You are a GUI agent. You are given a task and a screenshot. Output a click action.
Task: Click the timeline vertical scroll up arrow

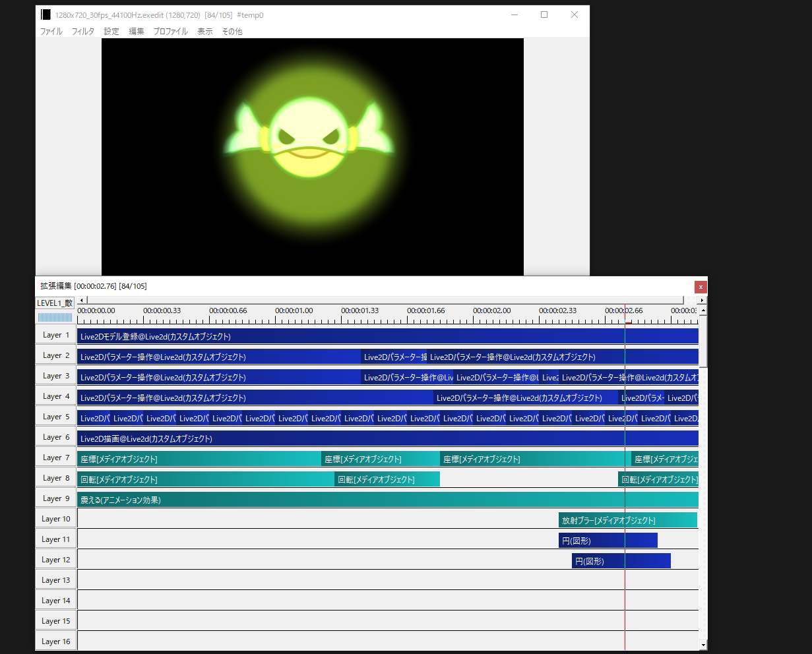[703, 311]
